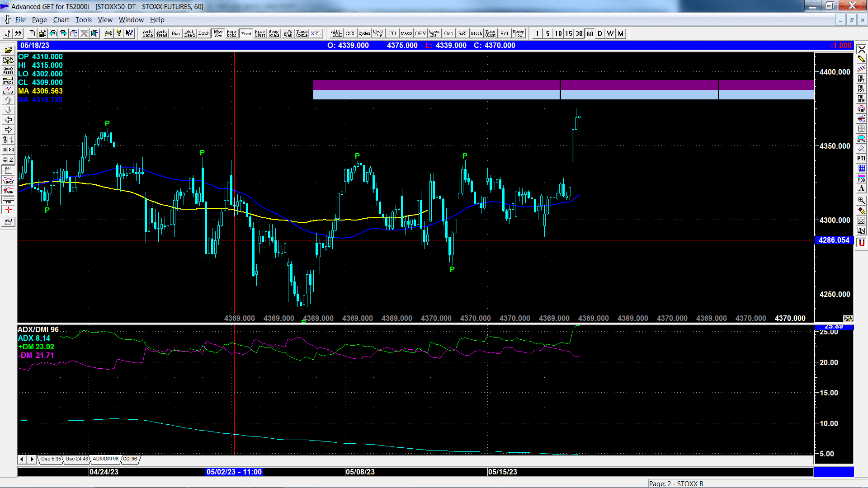Toggle the Parabolic study
The image size is (868, 488).
[x=232, y=33]
